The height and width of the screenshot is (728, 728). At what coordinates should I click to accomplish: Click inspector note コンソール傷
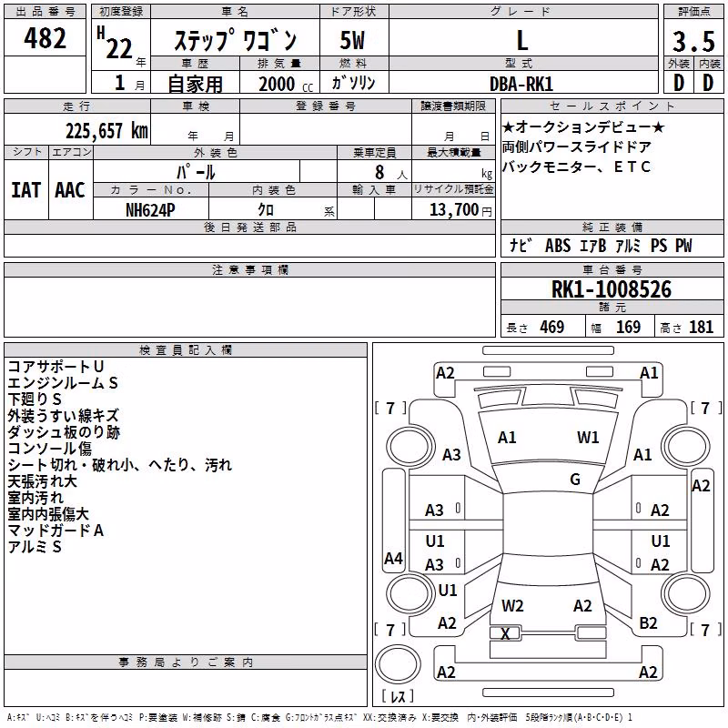tap(50, 449)
